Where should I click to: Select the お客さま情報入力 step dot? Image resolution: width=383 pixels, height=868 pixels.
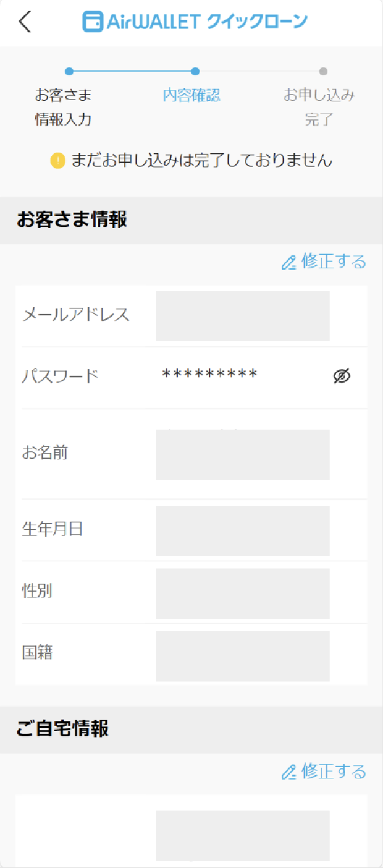point(69,71)
